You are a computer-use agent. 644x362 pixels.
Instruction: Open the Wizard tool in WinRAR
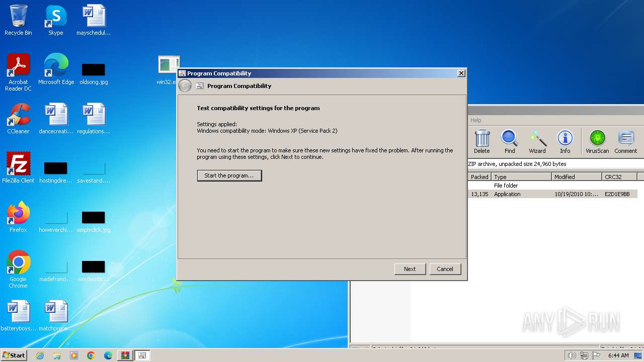[537, 142]
